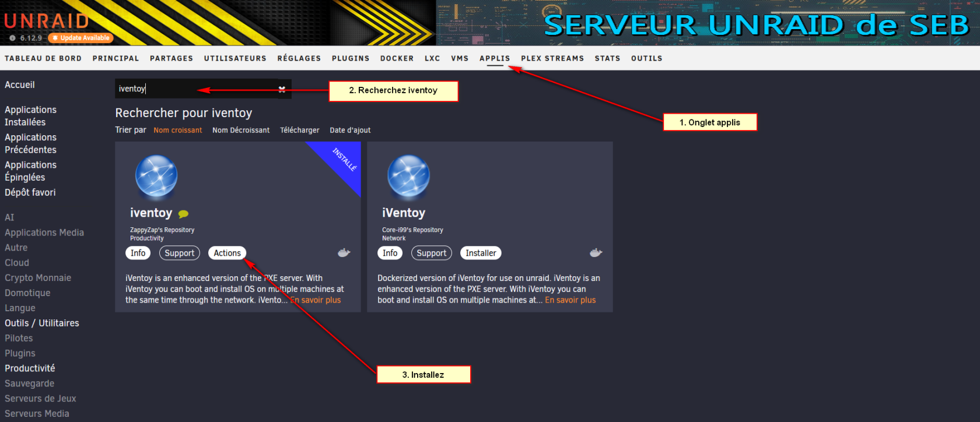
Task: Open the Plex Streams tab
Action: click(552, 58)
